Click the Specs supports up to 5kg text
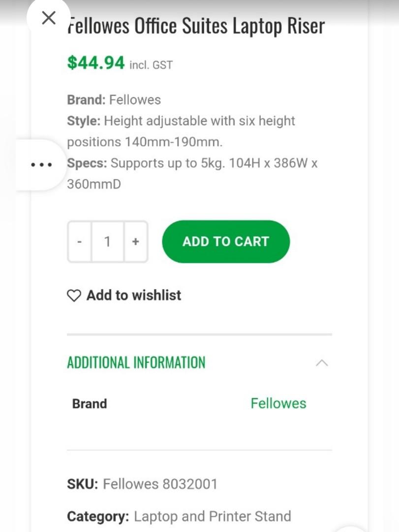The height and width of the screenshot is (532, 399). point(192,173)
